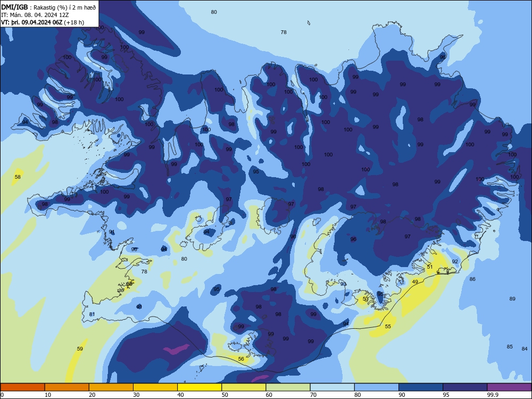Click the '59' humidity value on the map
The height and width of the screenshot is (399, 532).
point(80,349)
